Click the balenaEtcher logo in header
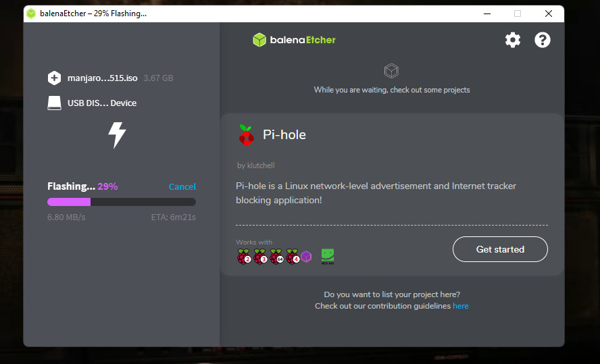The height and width of the screenshot is (364, 600). 294,40
